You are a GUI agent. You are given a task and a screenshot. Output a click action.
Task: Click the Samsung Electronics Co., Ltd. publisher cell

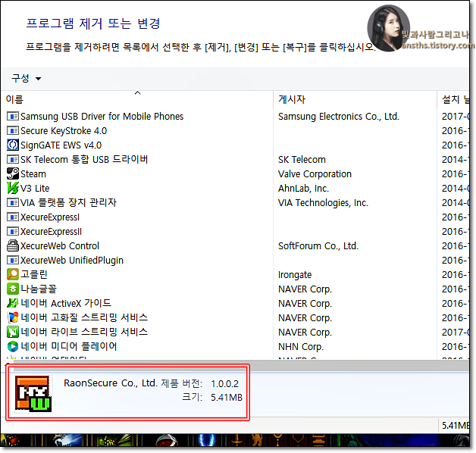(339, 116)
